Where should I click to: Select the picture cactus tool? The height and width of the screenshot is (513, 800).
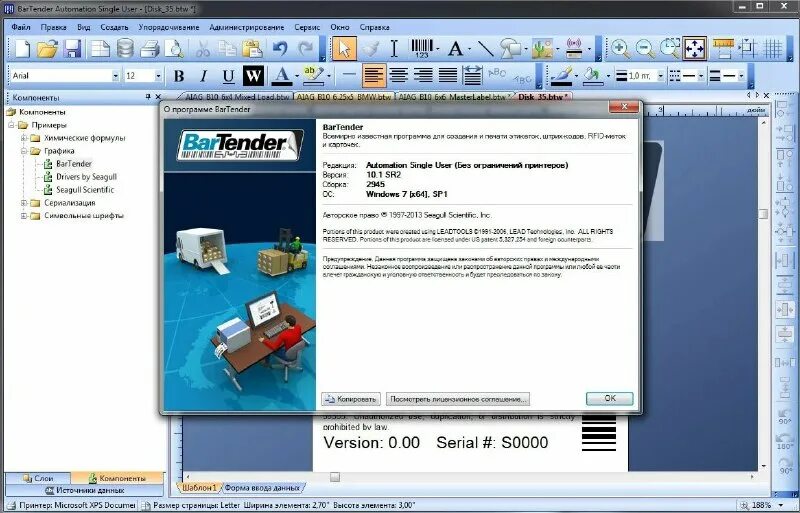tap(542, 49)
